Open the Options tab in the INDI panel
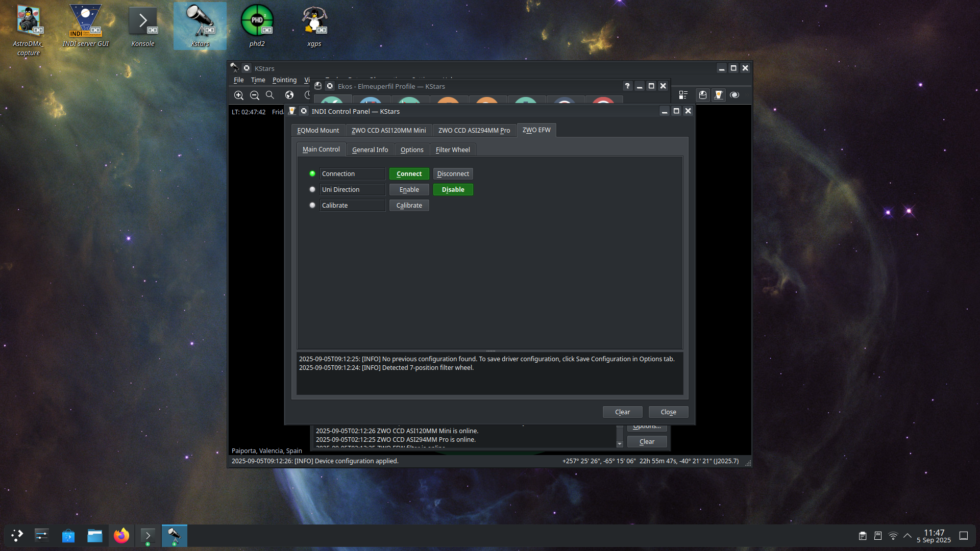 412,150
